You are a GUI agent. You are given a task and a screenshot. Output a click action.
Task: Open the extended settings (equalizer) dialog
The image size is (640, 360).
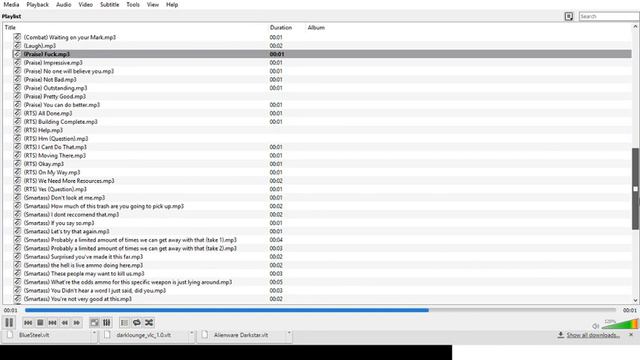pos(107,323)
